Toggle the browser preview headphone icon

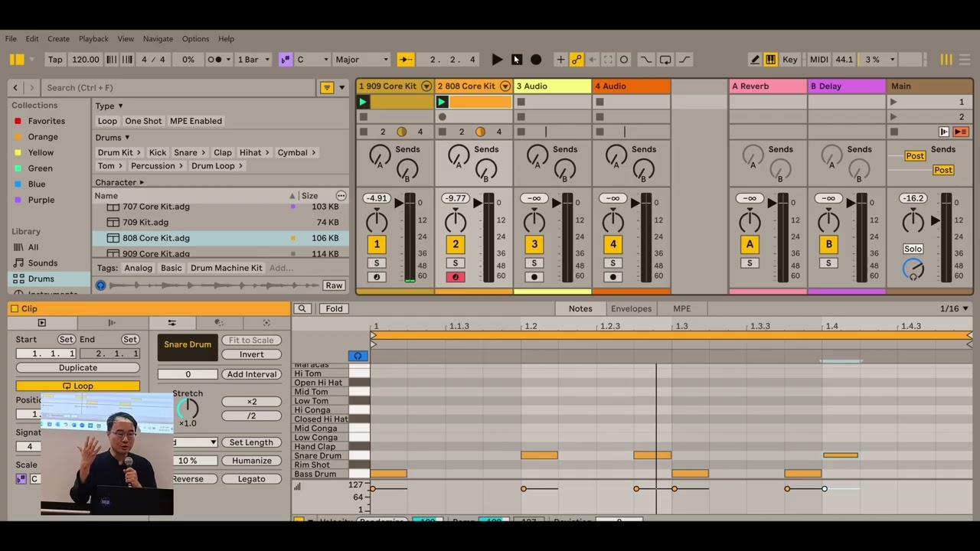(x=100, y=285)
